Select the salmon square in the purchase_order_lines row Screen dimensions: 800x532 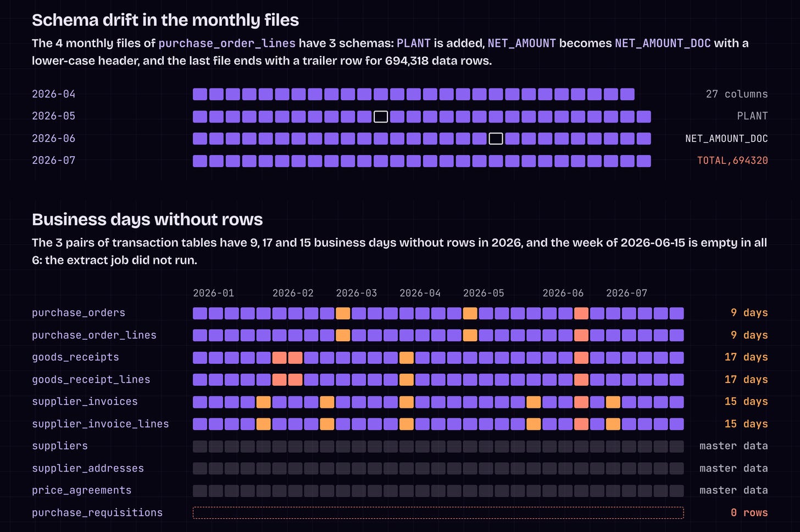coord(581,335)
